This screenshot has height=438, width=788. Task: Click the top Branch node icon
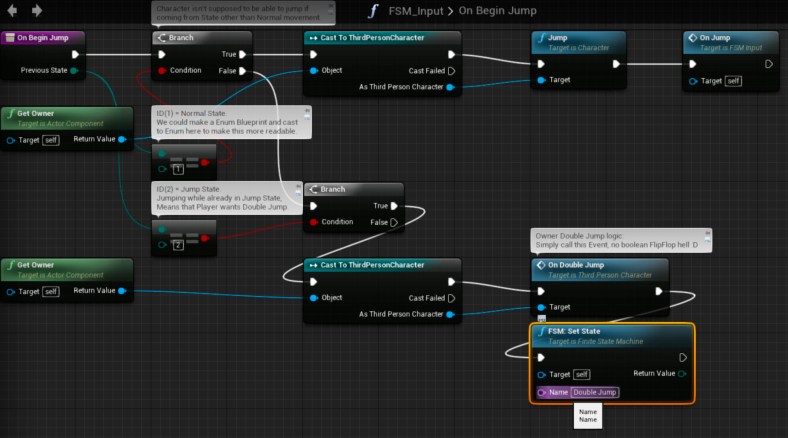(161, 38)
